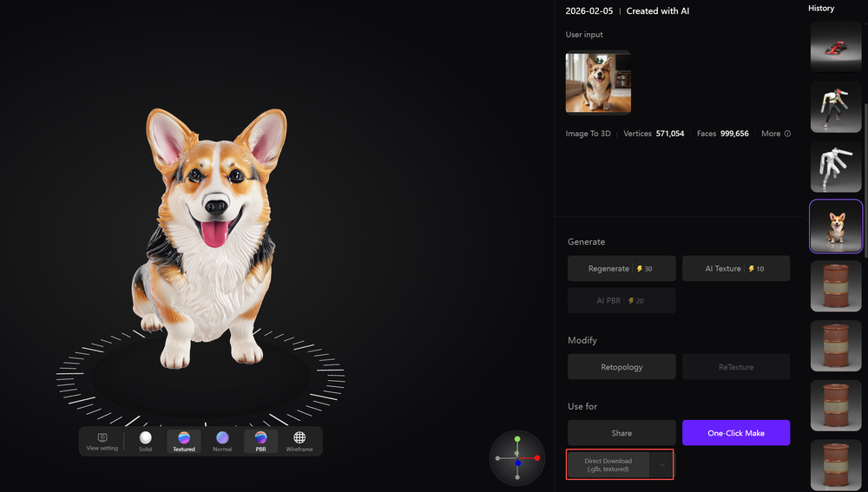Expand the download format dropdown arrow

(661, 465)
